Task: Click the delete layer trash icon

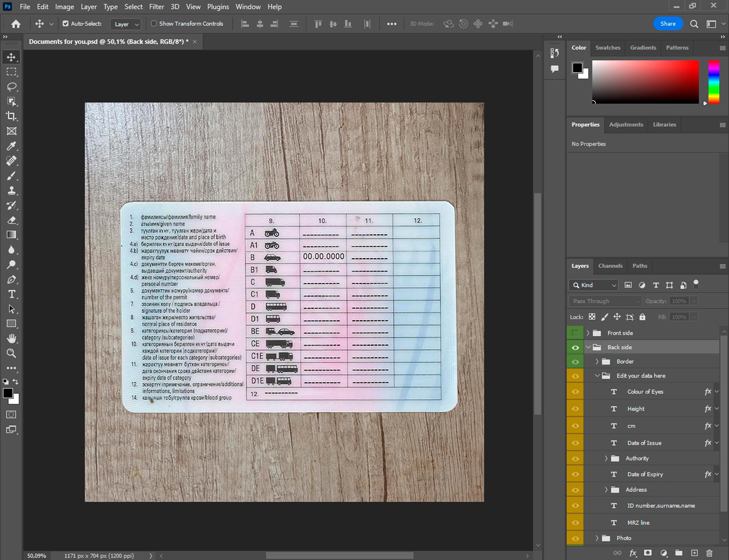Action: [709, 553]
